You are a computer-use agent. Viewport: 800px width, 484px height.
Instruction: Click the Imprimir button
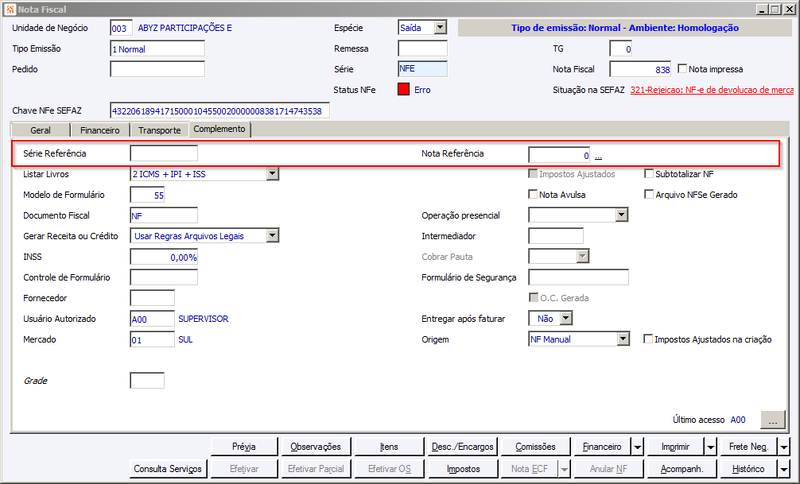click(676, 447)
